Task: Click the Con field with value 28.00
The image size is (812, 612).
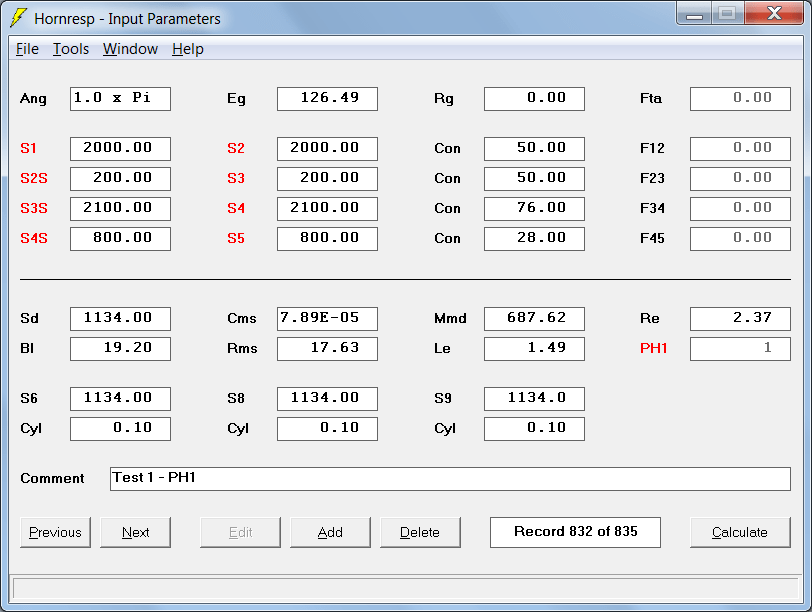Action: coord(534,239)
